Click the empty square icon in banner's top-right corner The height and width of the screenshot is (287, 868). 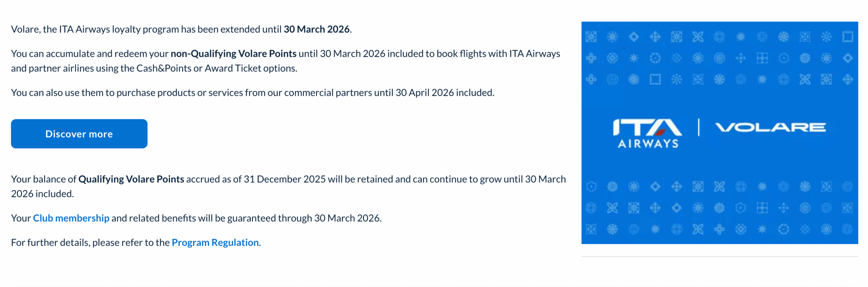(847, 37)
